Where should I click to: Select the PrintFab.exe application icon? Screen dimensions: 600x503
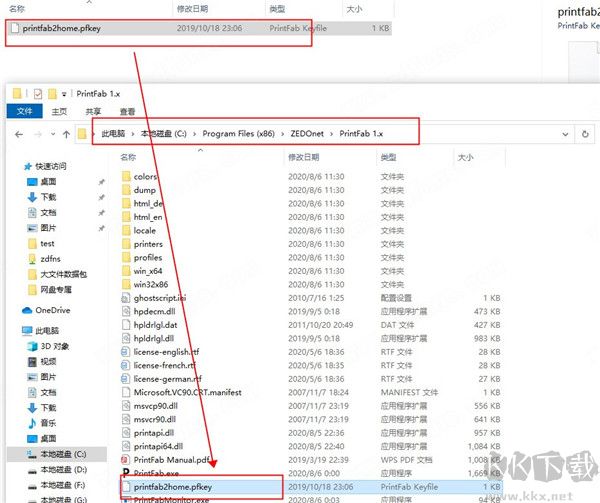coord(126,473)
